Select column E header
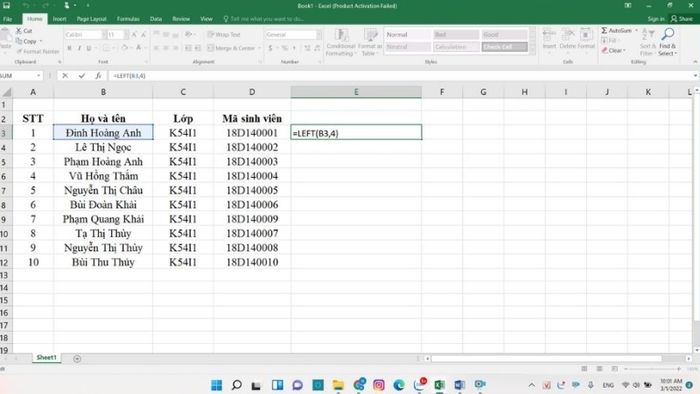The height and width of the screenshot is (394, 700). 356,92
